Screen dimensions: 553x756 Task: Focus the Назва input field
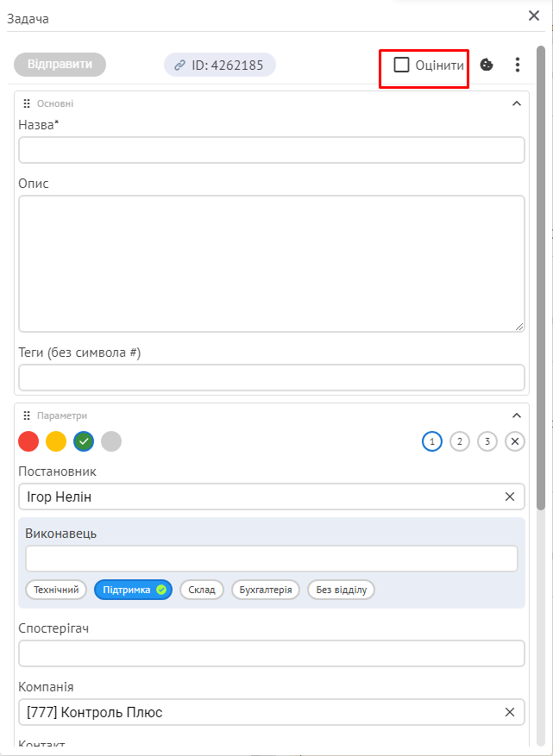272,150
